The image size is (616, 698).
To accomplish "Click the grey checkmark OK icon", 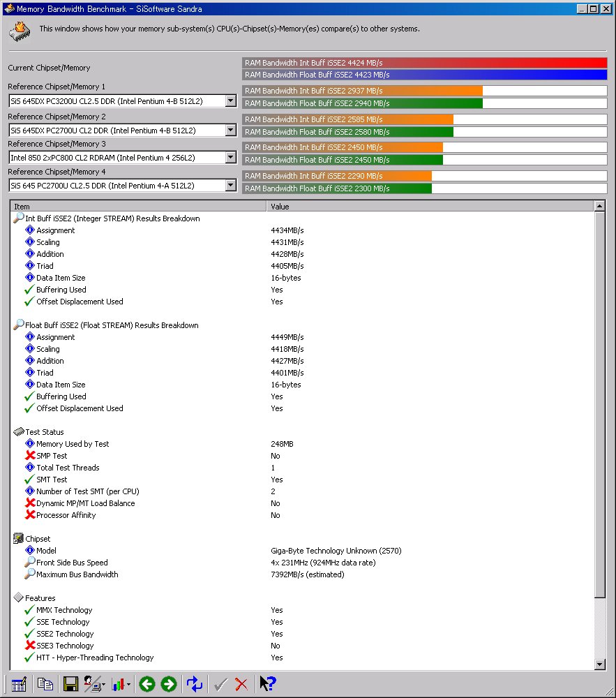I will (220, 684).
